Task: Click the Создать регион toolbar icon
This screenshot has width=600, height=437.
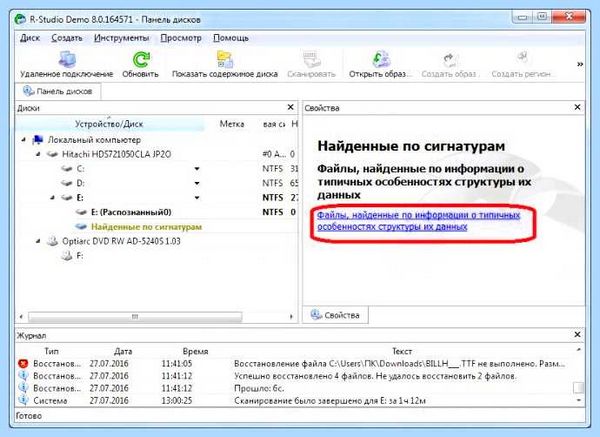Action: click(521, 59)
